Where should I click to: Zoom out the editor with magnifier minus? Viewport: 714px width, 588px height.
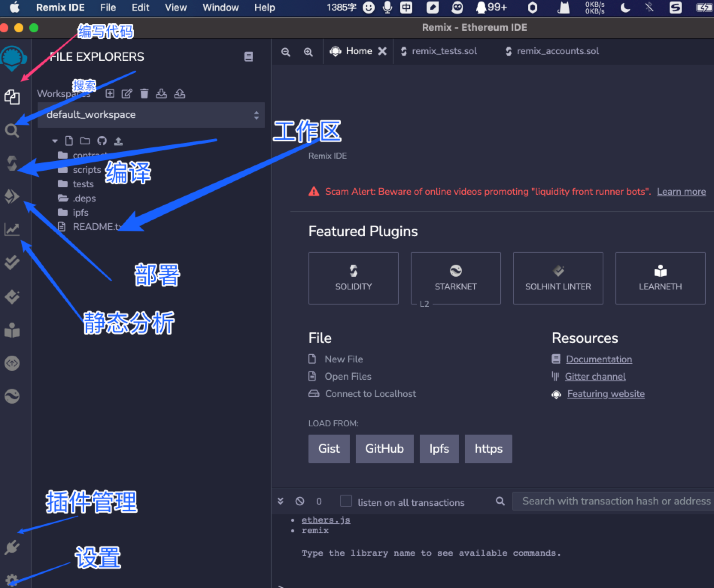click(286, 52)
